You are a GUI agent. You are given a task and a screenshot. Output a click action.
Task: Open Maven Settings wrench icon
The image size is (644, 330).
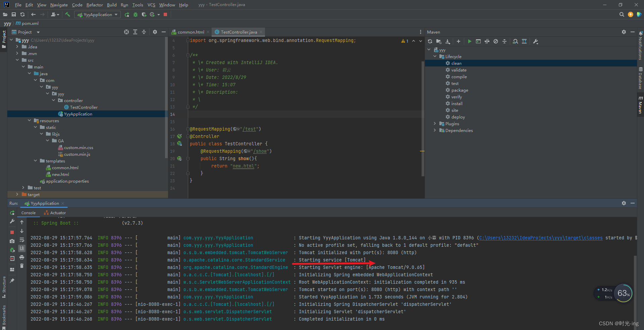click(535, 41)
